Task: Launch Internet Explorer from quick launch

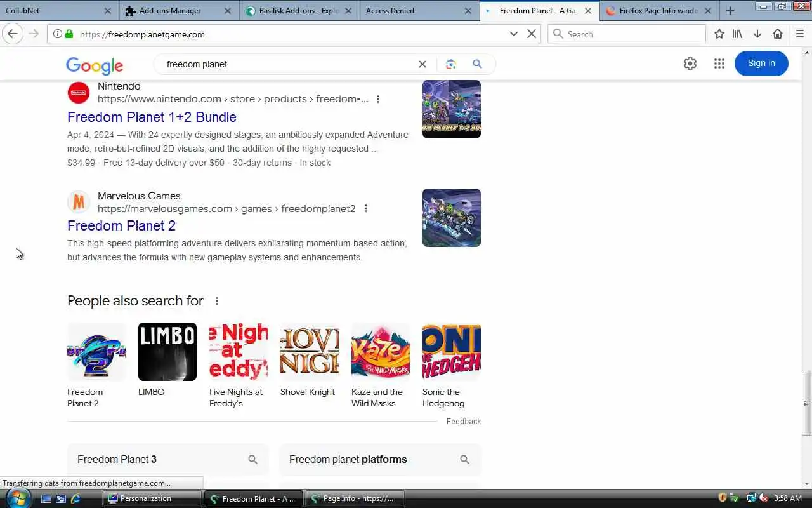Action: [76, 498]
